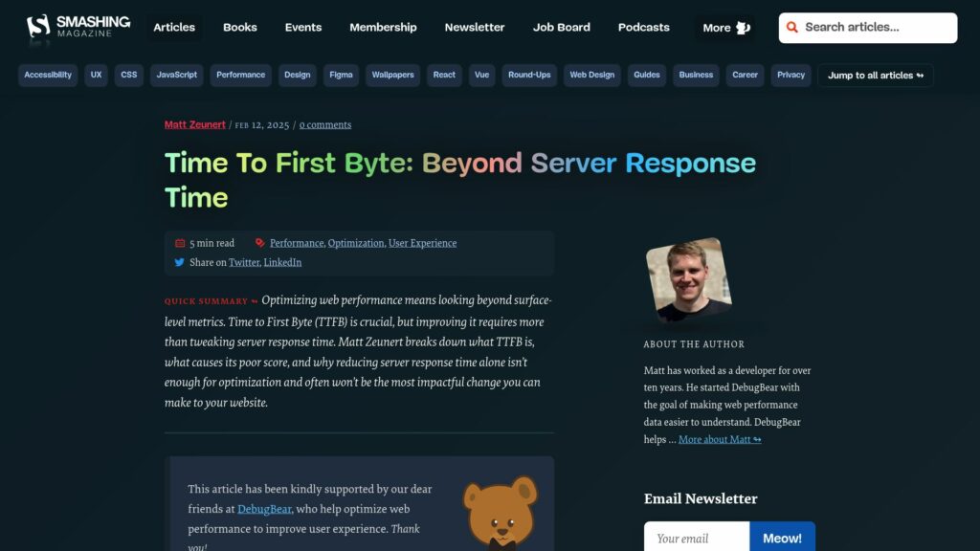Open the More navigation menu
The height and width of the screenshot is (551, 980).
pos(725,28)
